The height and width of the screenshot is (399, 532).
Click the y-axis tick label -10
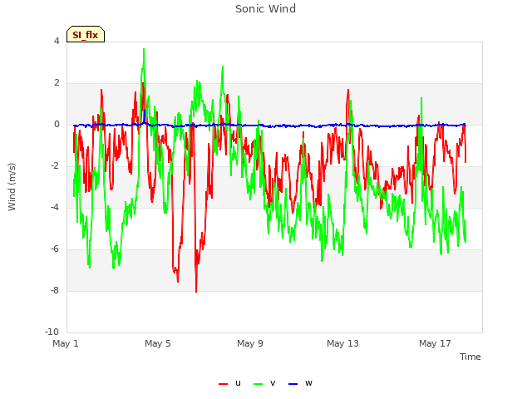tap(52, 332)
